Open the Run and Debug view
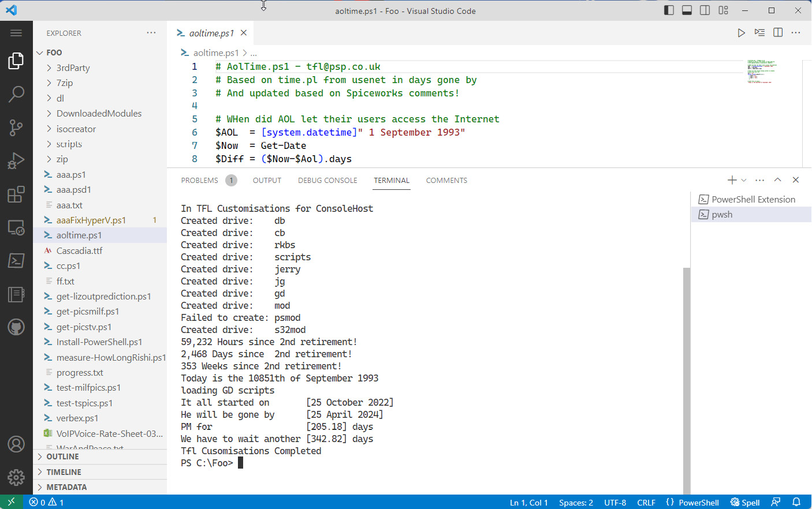This screenshot has width=812, height=509. (x=16, y=160)
